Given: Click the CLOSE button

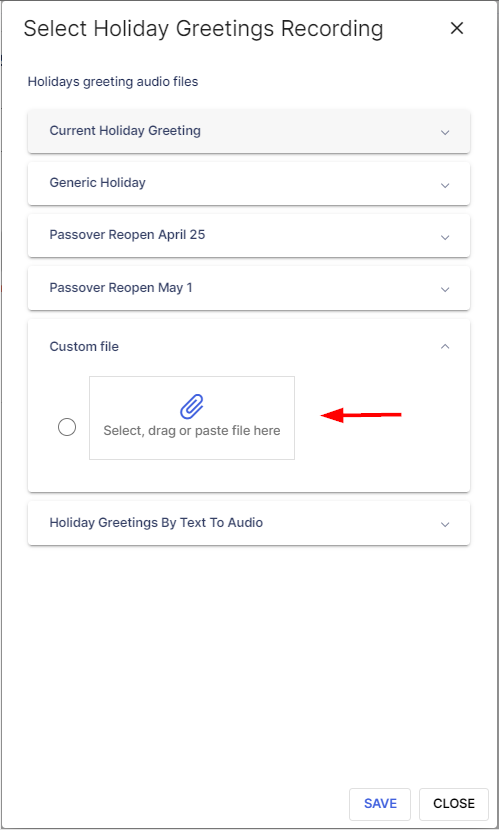Looking at the screenshot, I should tap(453, 804).
